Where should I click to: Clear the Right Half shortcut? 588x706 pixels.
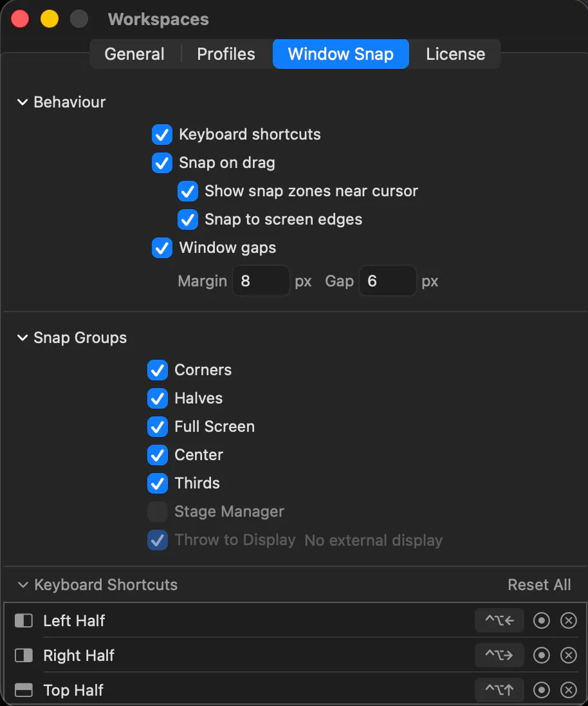[569, 655]
